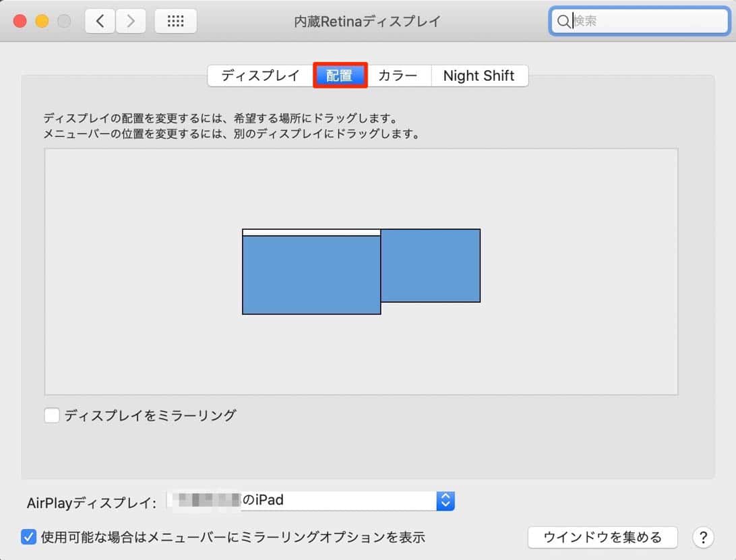Click the back navigation arrow
This screenshot has width=736, height=560.
[x=99, y=21]
